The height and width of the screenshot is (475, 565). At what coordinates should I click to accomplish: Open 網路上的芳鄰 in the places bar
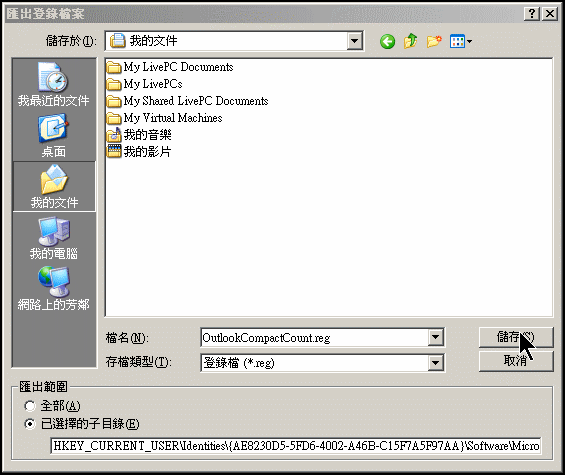54,289
